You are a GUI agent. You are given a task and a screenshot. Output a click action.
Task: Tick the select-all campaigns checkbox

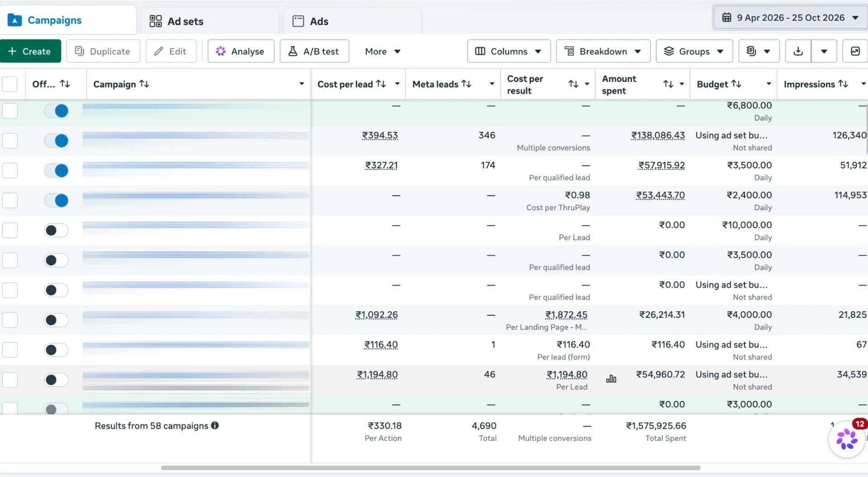click(x=9, y=84)
